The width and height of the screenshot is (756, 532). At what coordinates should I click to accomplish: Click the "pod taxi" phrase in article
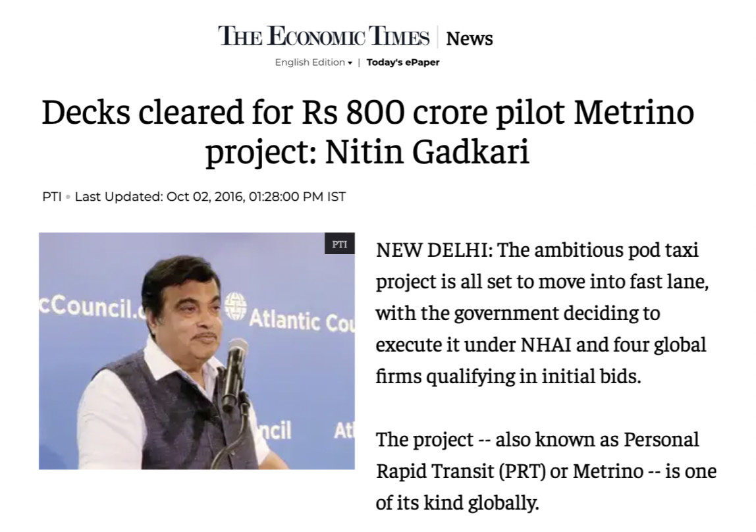click(x=667, y=251)
